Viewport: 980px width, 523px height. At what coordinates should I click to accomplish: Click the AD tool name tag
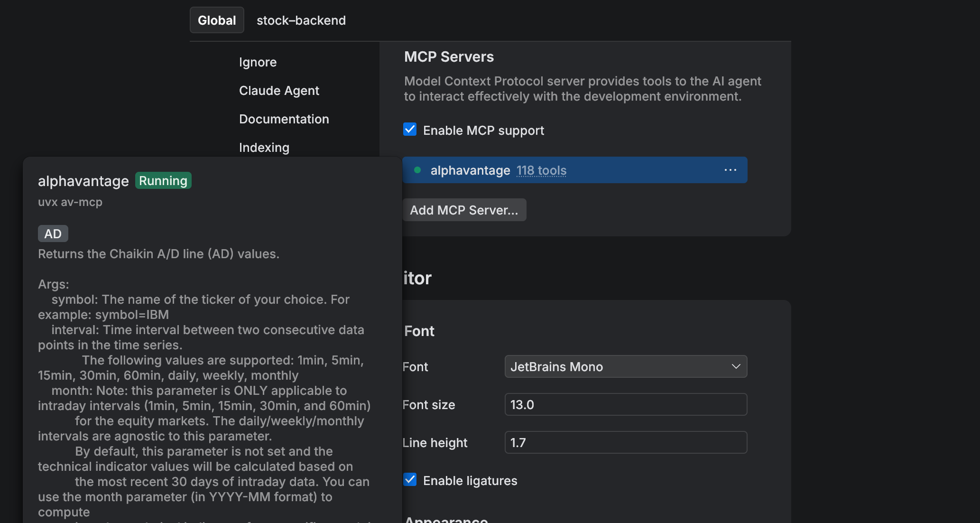pos(53,233)
